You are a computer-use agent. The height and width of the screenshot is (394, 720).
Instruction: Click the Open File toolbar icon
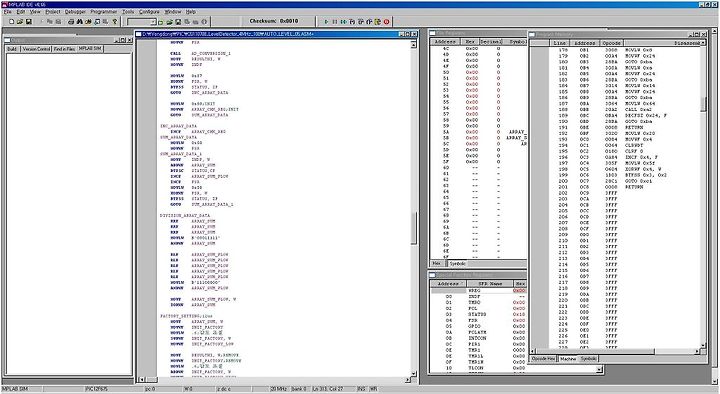20,21
